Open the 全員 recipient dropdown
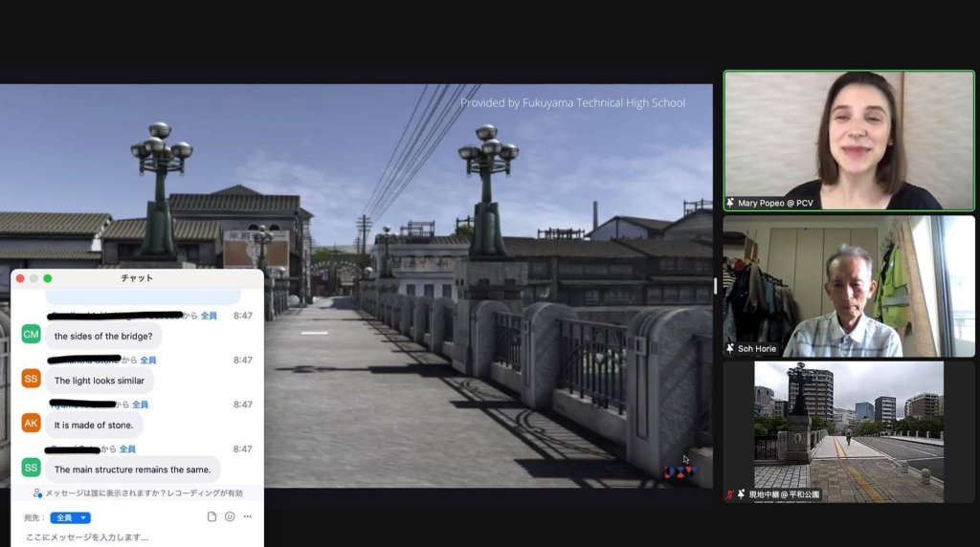The image size is (980, 547). pos(70,517)
